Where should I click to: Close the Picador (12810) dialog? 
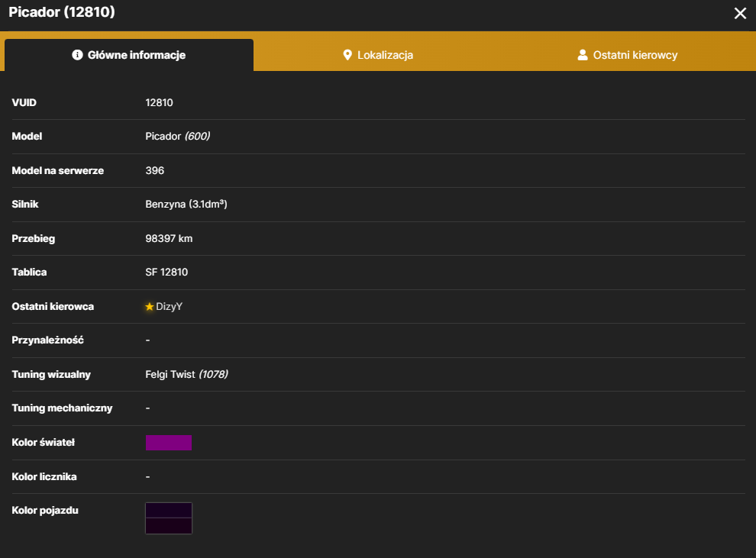pyautogui.click(x=740, y=13)
